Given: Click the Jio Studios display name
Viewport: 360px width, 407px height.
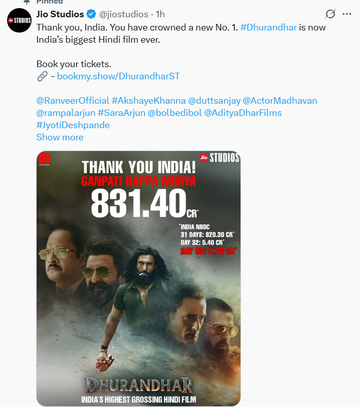Looking at the screenshot, I should point(60,14).
